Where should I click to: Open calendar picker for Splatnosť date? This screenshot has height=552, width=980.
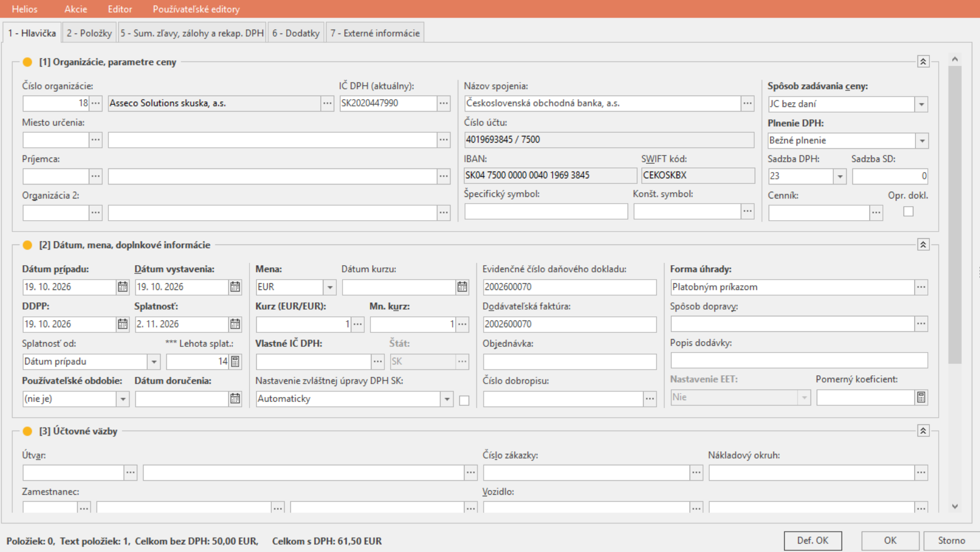click(235, 324)
